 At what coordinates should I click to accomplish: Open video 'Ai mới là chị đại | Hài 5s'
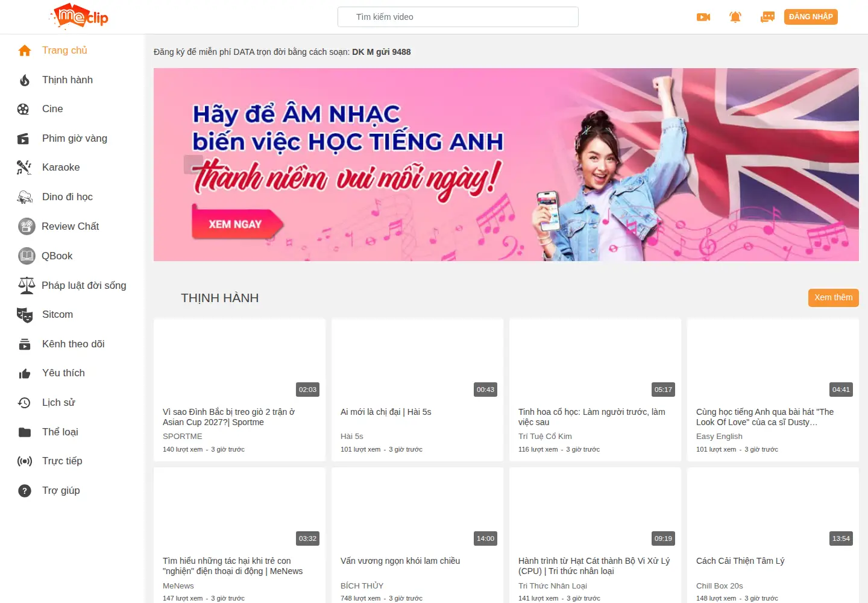pyautogui.click(x=386, y=412)
